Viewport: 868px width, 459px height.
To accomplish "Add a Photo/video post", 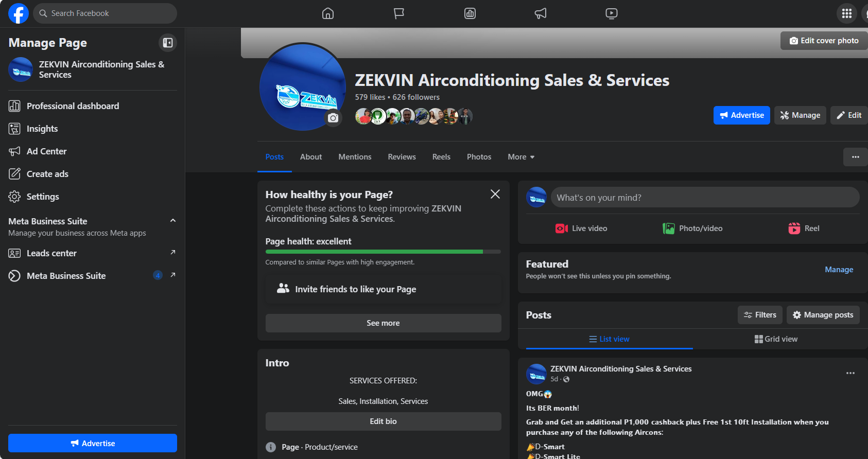I will tap(692, 228).
